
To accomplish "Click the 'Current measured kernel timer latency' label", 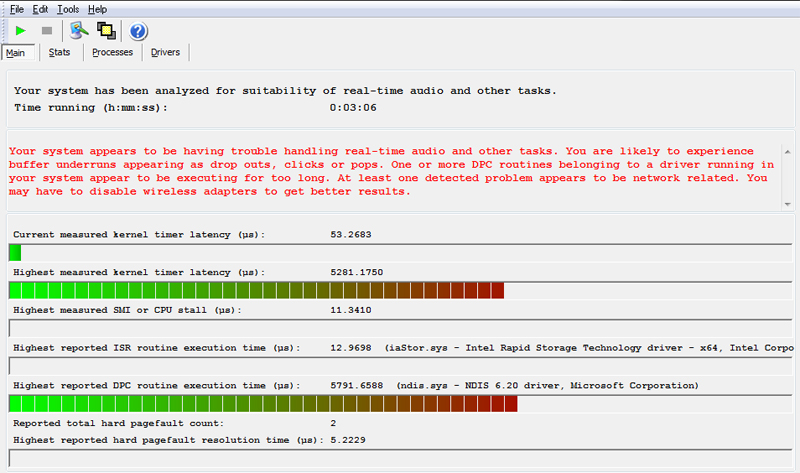I will [139, 235].
